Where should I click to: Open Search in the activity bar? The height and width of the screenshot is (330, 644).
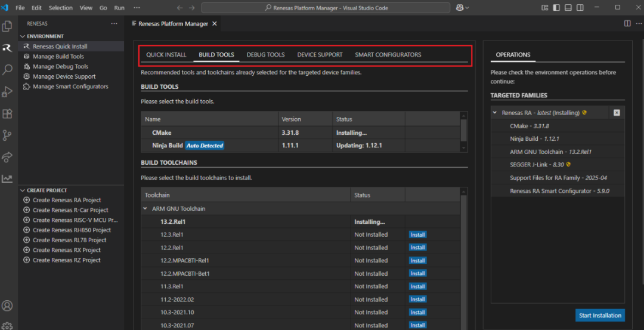pos(7,70)
